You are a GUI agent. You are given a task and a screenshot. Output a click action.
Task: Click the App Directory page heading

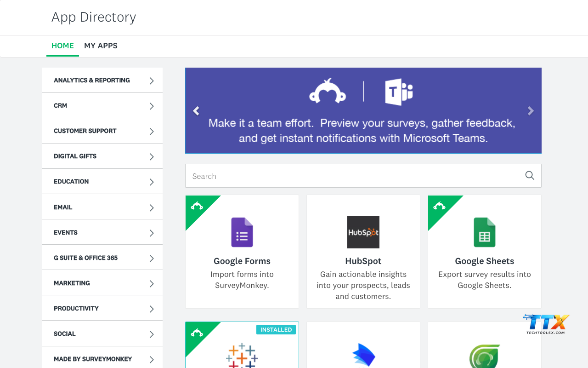(x=94, y=17)
